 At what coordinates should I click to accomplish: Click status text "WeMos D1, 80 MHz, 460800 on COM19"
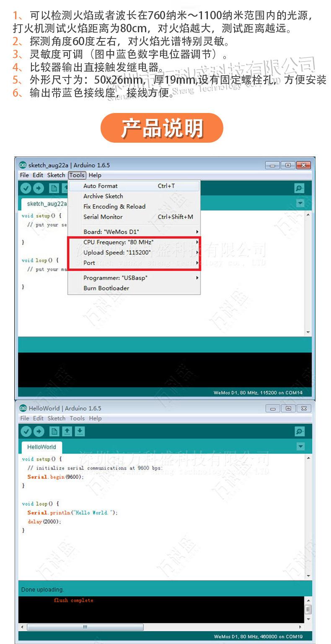(x=258, y=636)
